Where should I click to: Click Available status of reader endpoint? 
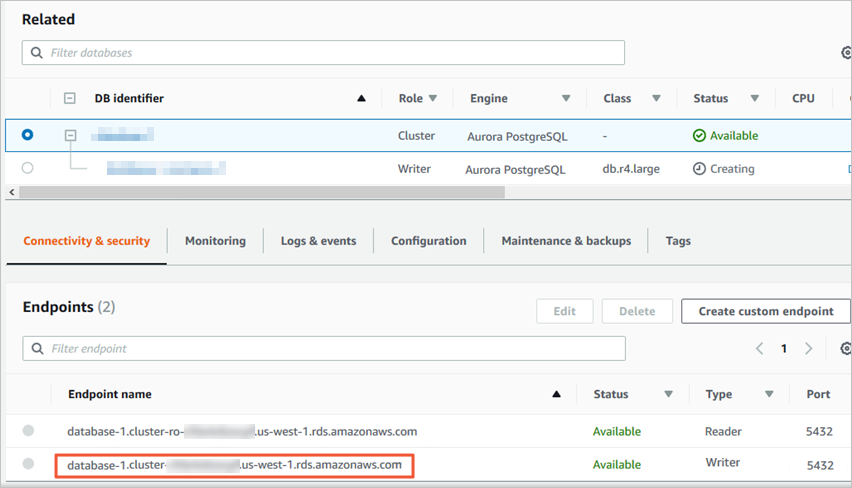pyautogui.click(x=617, y=431)
